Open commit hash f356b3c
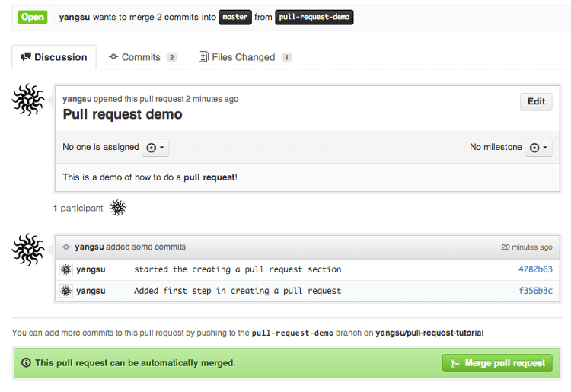Viewport: 571px width, 392px height. coord(535,291)
